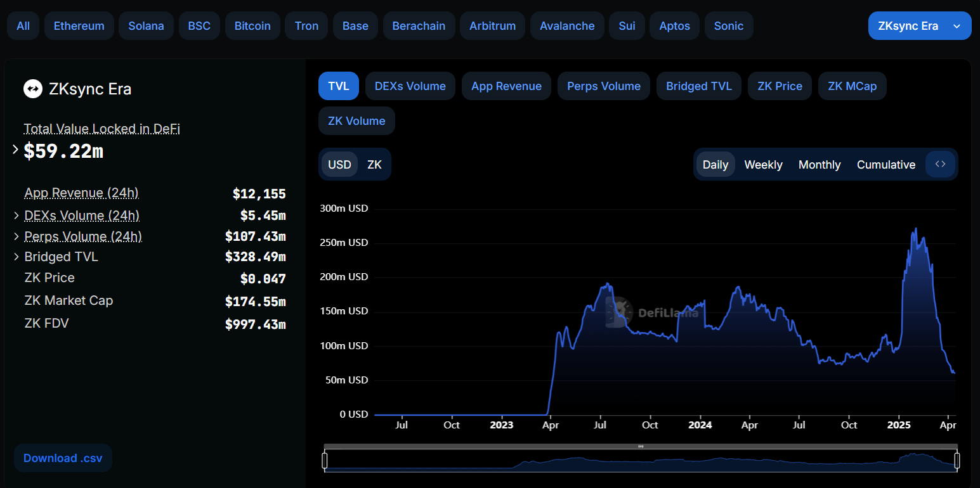Expand Perps Volume (24h) row
Screen dimensions: 980x488
point(16,237)
